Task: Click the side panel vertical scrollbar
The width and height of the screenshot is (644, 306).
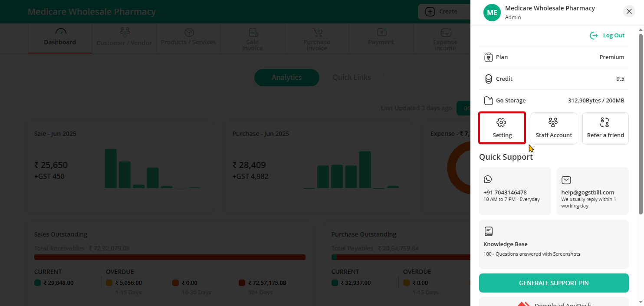Action: pos(641,124)
